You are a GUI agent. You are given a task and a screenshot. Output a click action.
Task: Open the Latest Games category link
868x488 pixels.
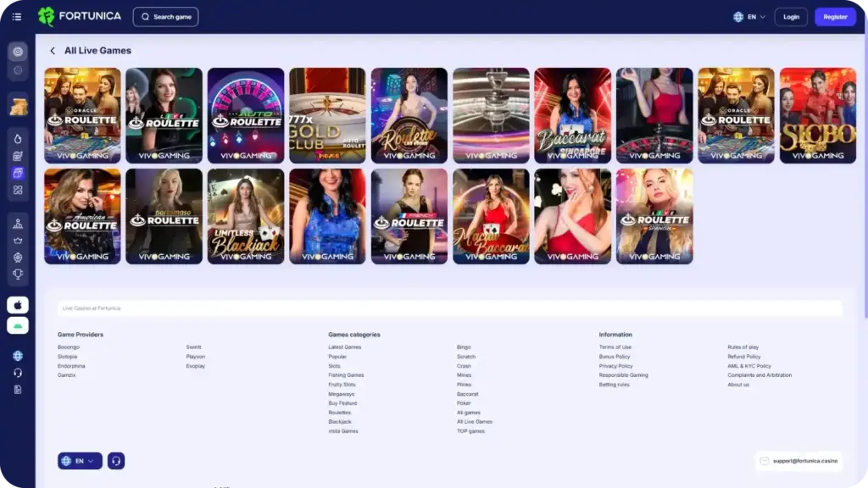point(344,347)
